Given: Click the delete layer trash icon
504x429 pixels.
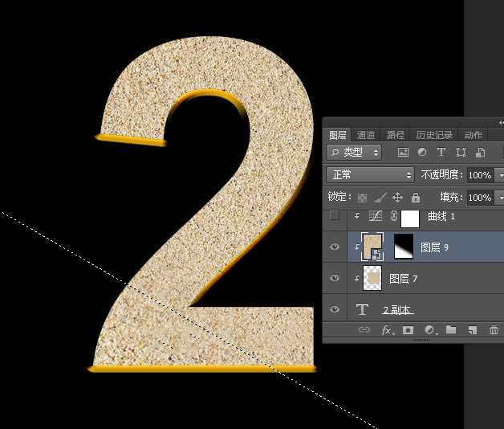Looking at the screenshot, I should (x=494, y=330).
